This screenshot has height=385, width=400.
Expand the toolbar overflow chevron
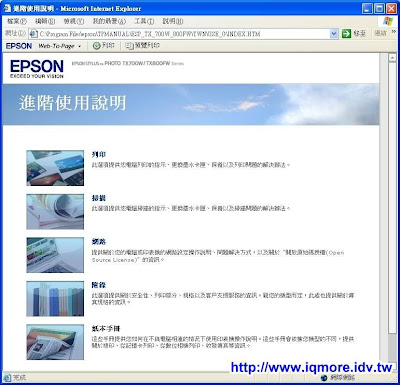[x=394, y=32]
